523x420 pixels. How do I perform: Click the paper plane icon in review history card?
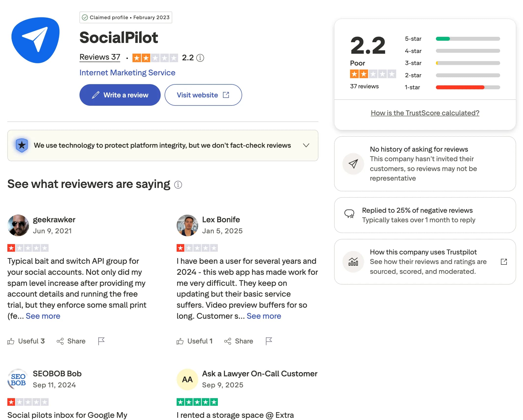[x=353, y=164]
